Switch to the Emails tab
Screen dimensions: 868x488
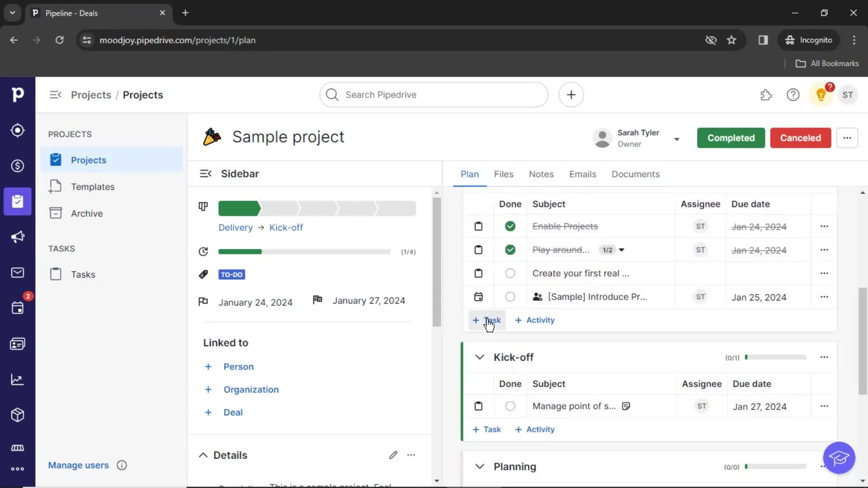[x=582, y=174]
